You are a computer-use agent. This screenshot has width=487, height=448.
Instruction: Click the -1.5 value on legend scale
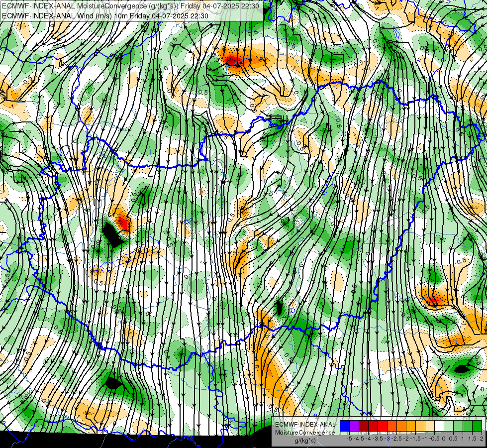pyautogui.click(x=415, y=439)
